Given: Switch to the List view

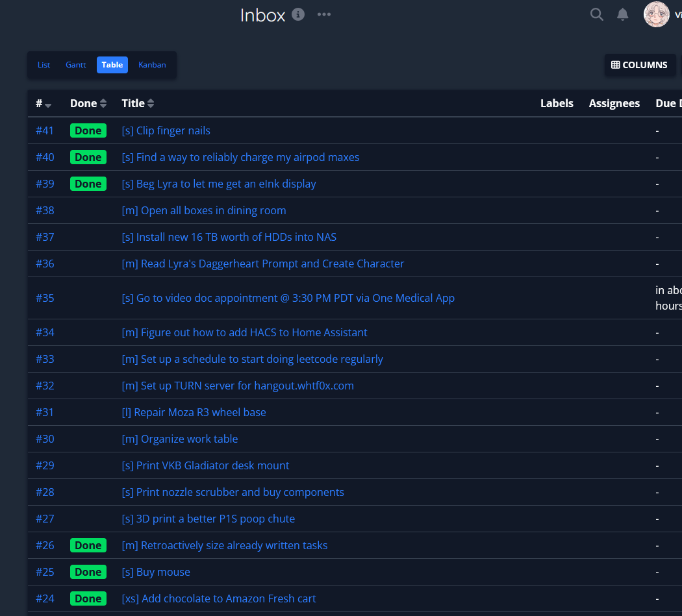Looking at the screenshot, I should [44, 65].
